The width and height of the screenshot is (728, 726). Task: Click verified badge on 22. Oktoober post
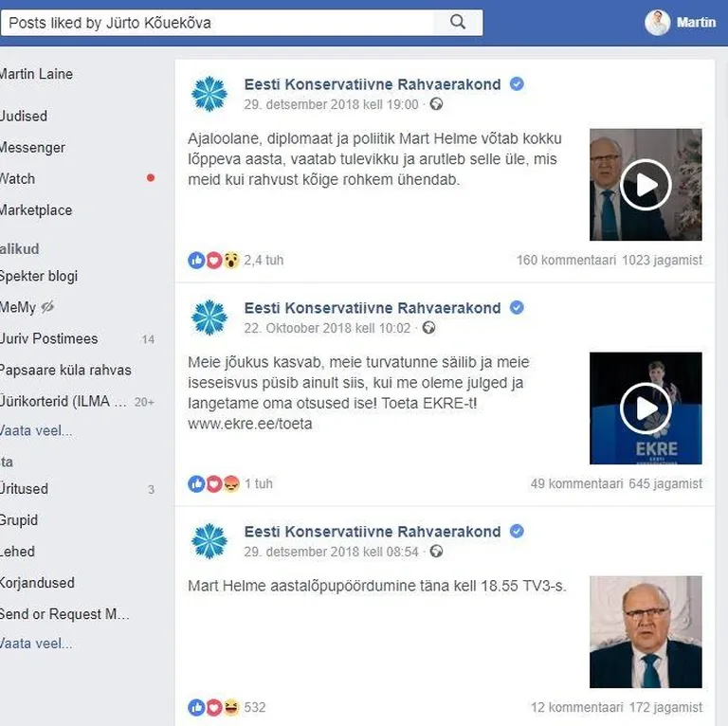(x=517, y=307)
